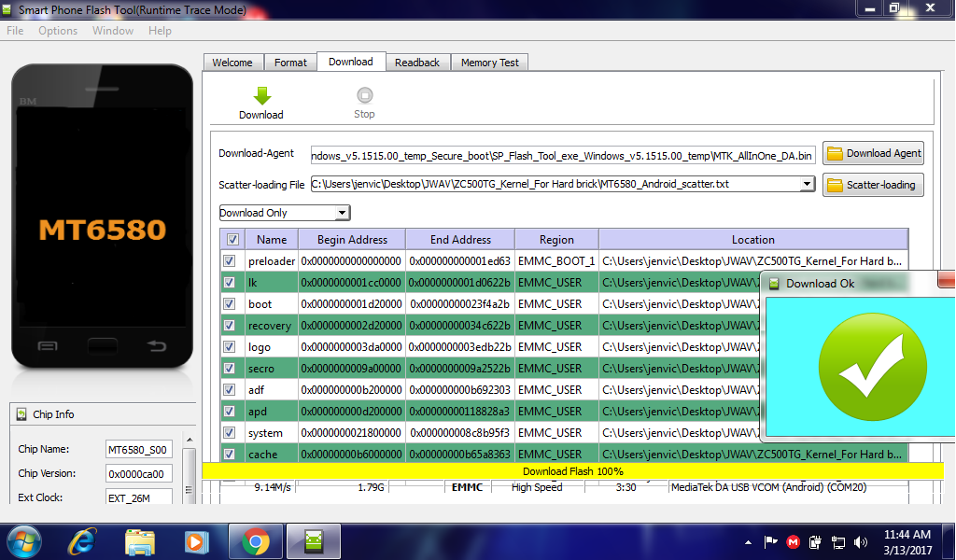956x560 pixels.
Task: Launch Internet Explorer from the taskbar
Action: point(83,540)
